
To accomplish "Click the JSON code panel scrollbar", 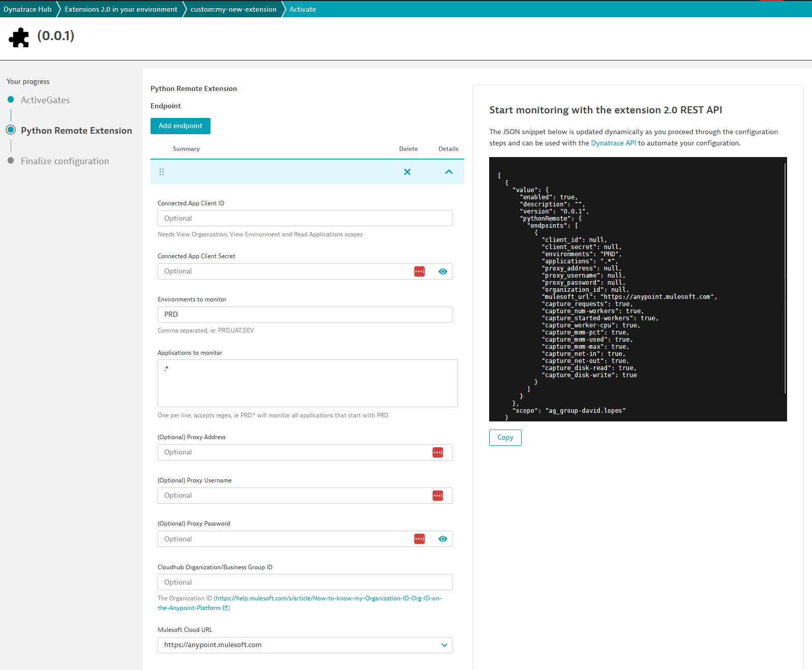I will (785, 278).
